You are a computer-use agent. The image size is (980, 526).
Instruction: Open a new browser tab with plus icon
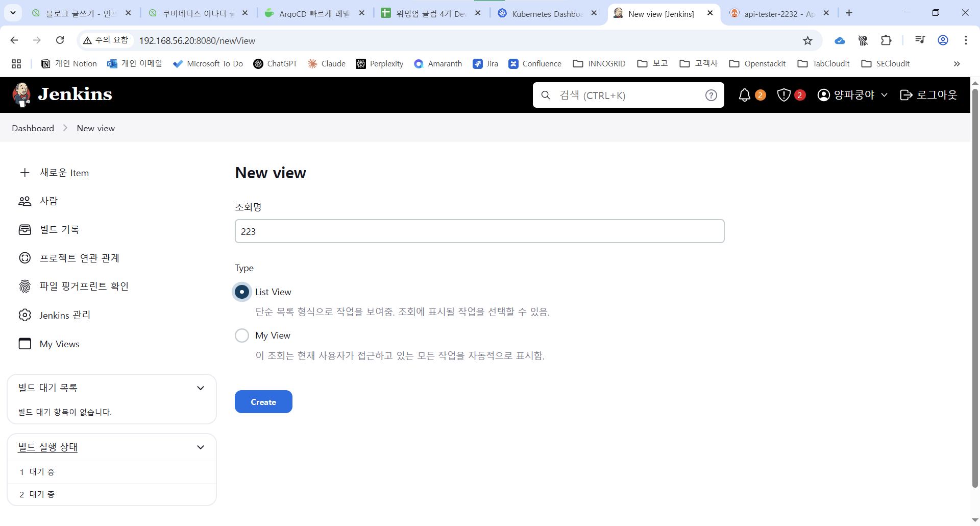pyautogui.click(x=849, y=13)
